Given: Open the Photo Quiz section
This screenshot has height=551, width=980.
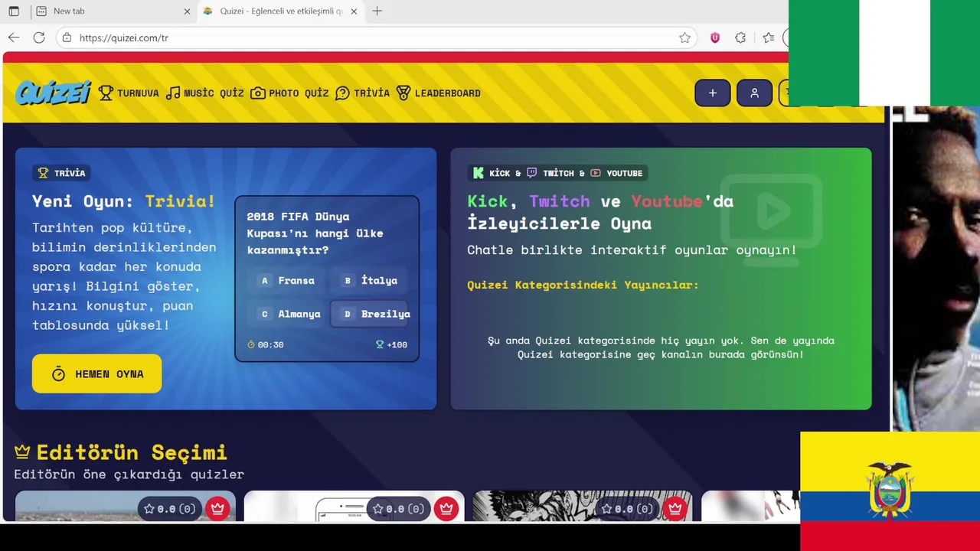Looking at the screenshot, I should (x=289, y=93).
